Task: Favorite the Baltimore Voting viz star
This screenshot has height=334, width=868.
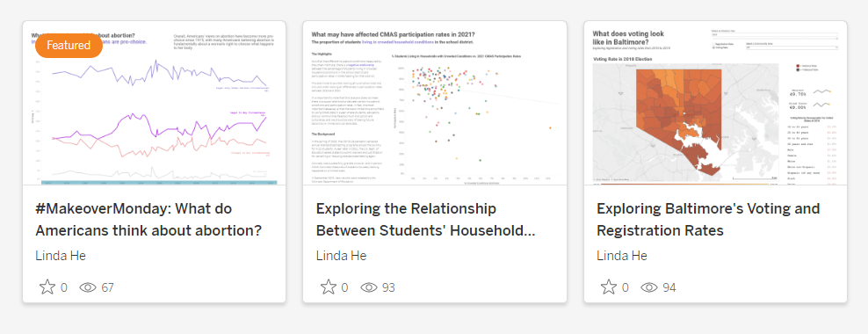Action: [609, 287]
